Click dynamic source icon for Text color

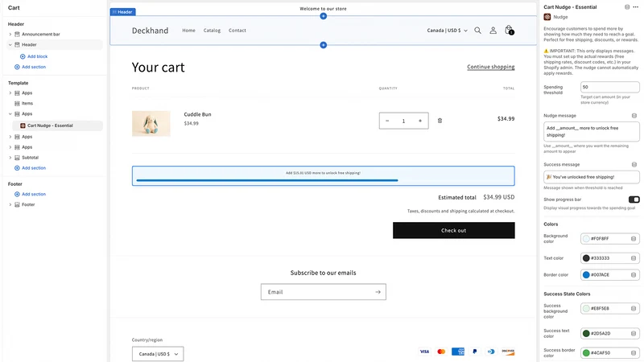point(634,258)
